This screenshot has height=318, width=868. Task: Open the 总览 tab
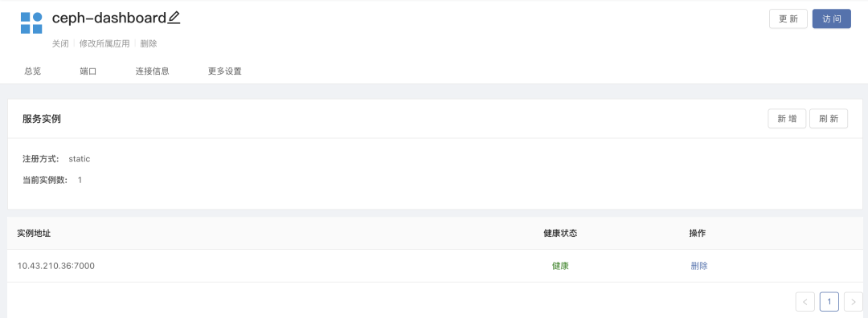click(x=33, y=71)
